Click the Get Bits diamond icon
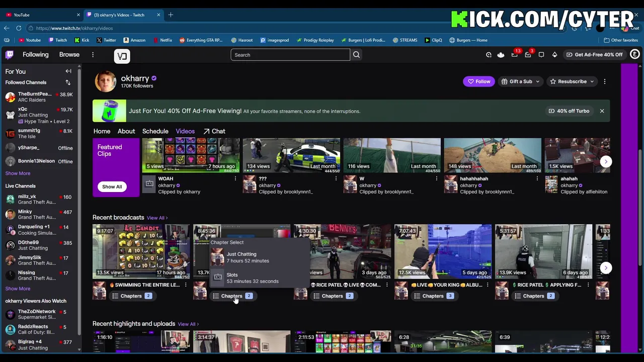The image size is (644, 362). pyautogui.click(x=554, y=55)
